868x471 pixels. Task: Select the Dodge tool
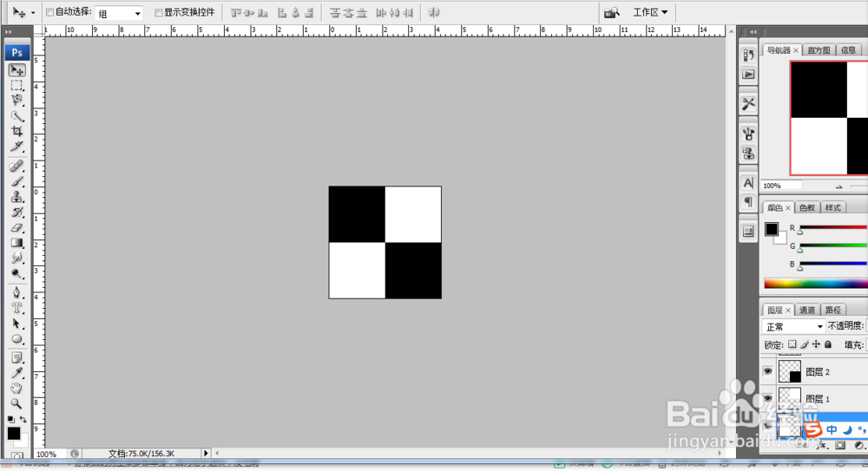(x=16, y=273)
